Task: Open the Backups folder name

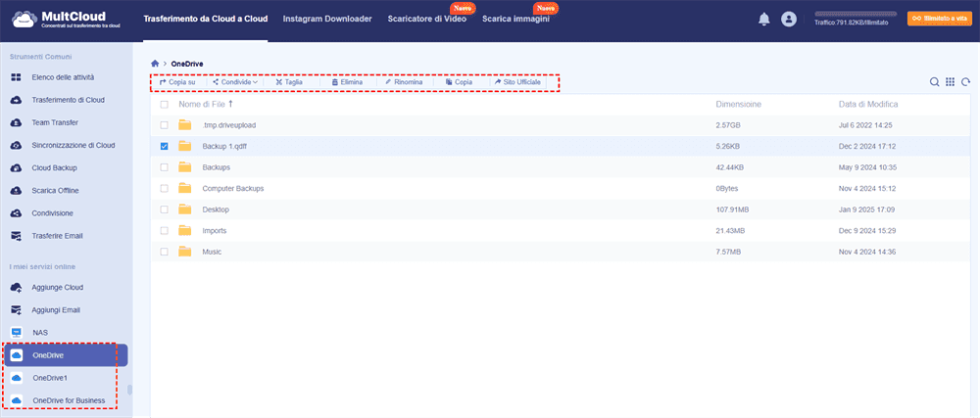Action: click(217, 167)
